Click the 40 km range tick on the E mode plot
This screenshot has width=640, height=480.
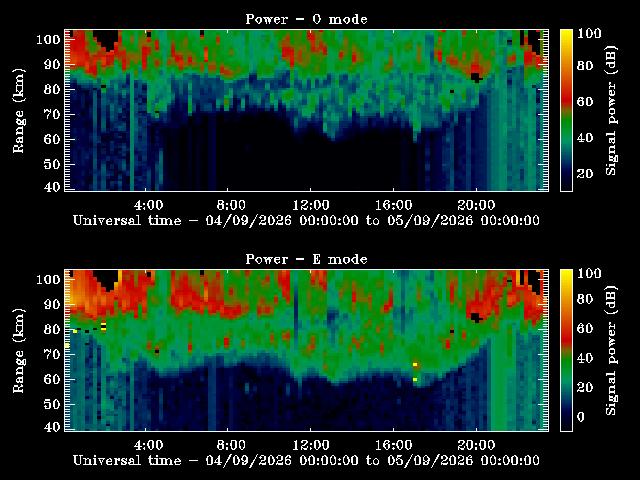52,427
